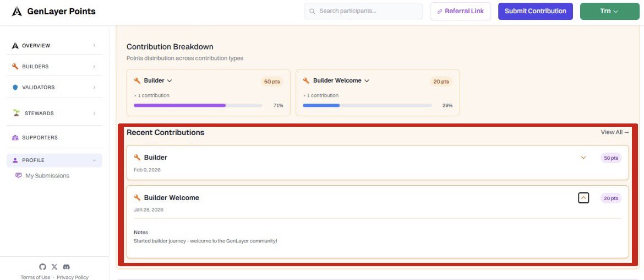Click the Jan 28, 2026 date text

click(149, 209)
